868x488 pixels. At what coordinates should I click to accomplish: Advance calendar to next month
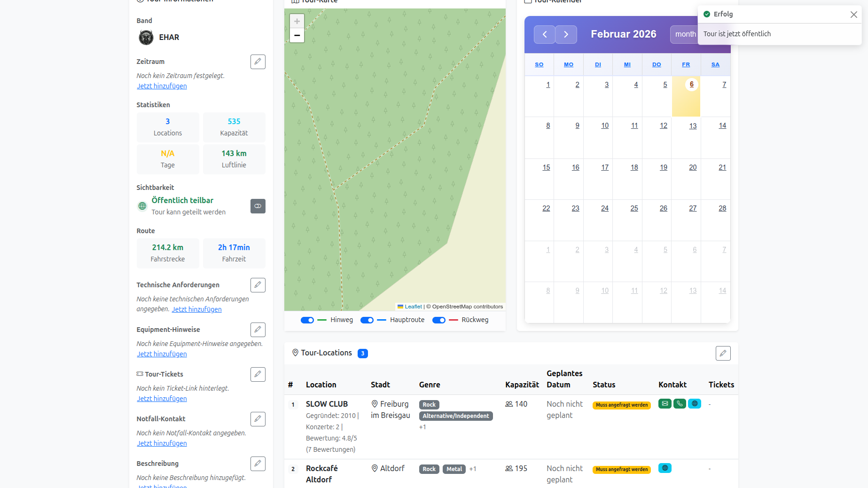tap(566, 34)
